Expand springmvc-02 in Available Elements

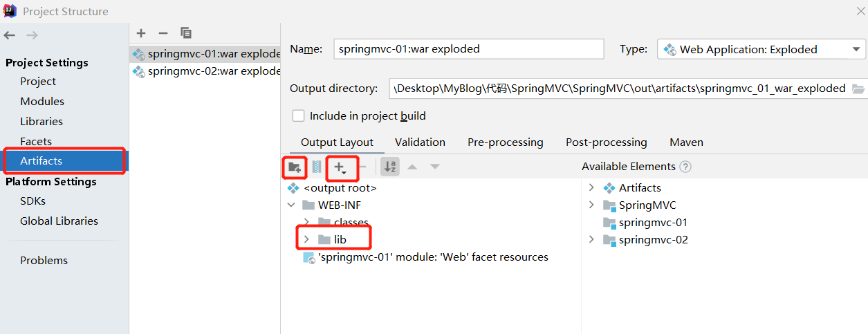[591, 239]
